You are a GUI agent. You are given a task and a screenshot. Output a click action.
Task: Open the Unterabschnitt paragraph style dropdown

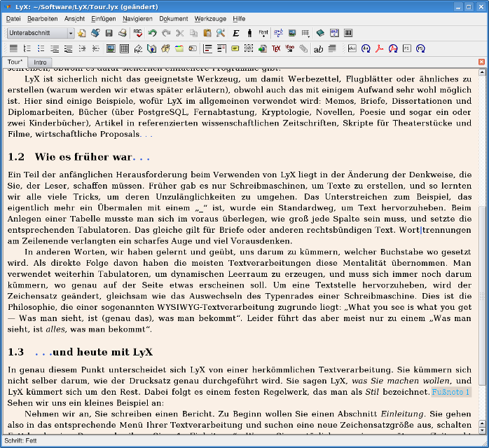pyautogui.click(x=41, y=33)
